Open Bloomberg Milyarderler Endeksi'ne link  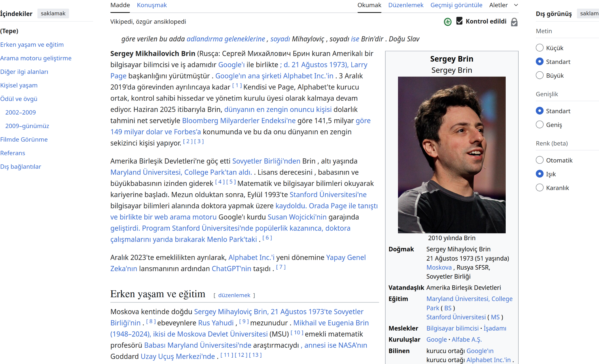click(239, 121)
